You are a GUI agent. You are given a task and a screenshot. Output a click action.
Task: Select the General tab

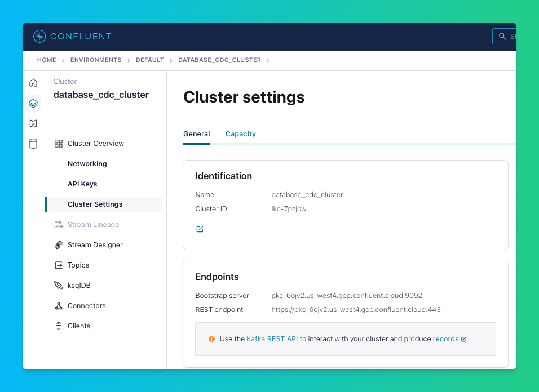point(196,134)
